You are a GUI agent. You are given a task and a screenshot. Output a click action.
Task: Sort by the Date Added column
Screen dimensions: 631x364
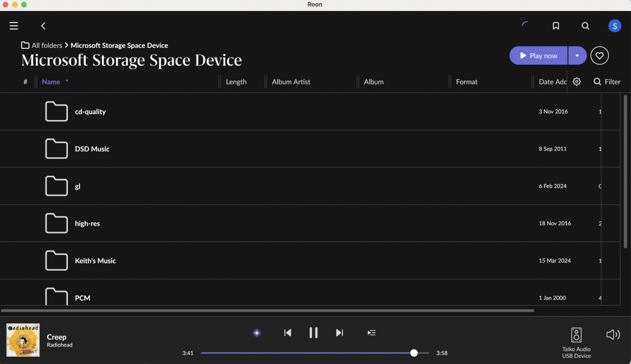click(552, 82)
